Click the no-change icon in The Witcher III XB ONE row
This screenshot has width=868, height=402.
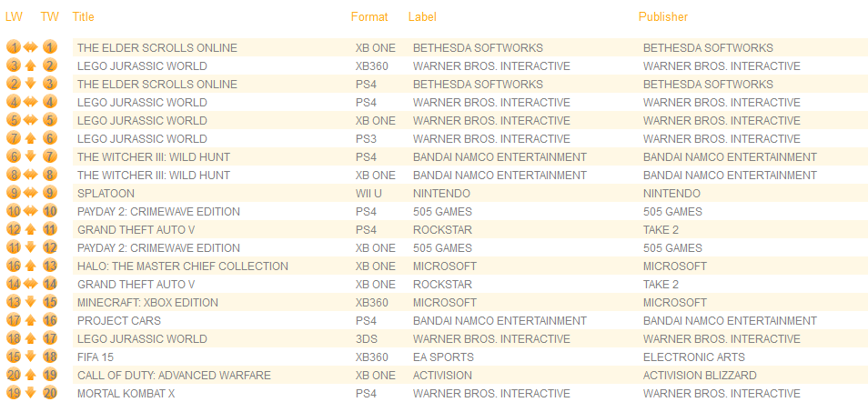coord(31,175)
